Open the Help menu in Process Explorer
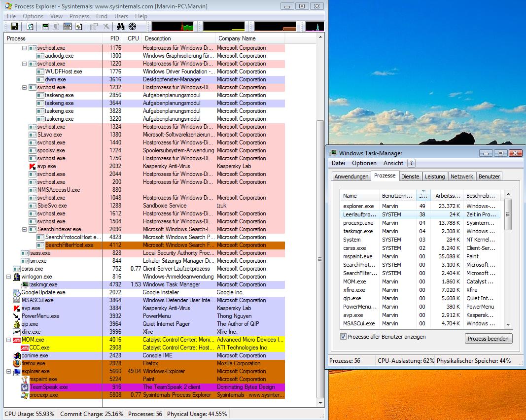 tap(141, 16)
